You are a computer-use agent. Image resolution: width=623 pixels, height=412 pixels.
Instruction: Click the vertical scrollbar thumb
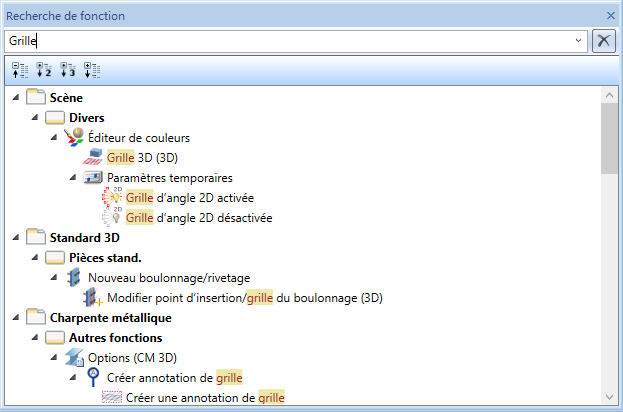click(609, 138)
